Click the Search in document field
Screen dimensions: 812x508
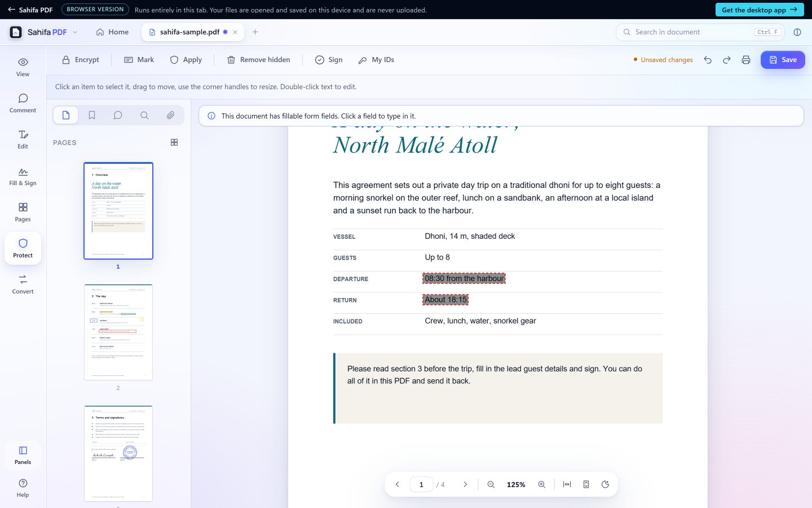(700, 32)
